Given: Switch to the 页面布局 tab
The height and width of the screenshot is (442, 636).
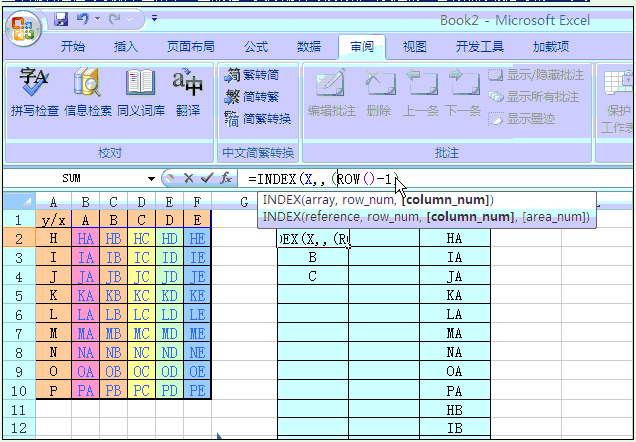Looking at the screenshot, I should [x=191, y=47].
